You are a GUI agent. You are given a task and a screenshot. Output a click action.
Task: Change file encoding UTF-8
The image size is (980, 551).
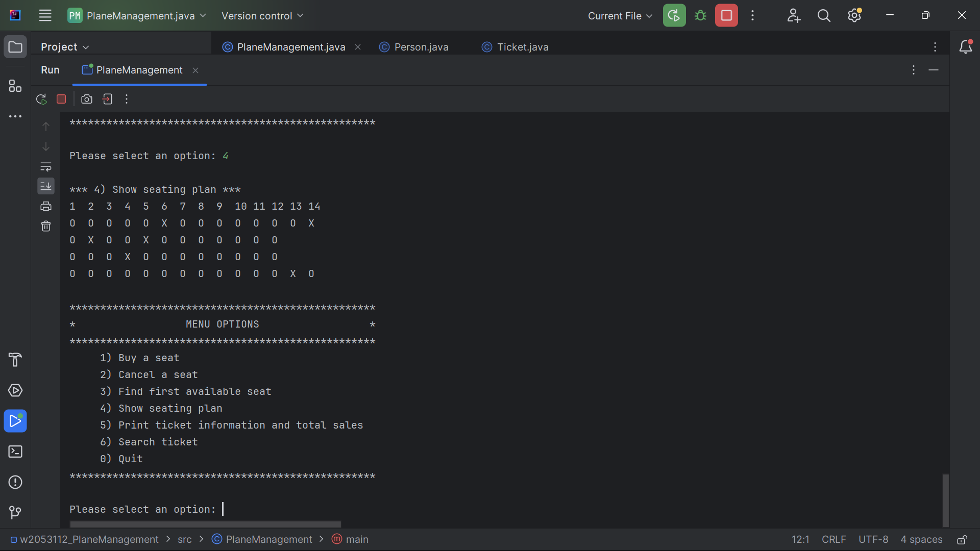873,539
